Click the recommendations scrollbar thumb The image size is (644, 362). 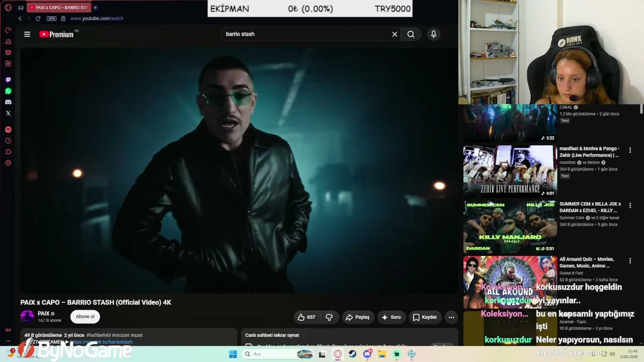pyautogui.click(x=641, y=109)
